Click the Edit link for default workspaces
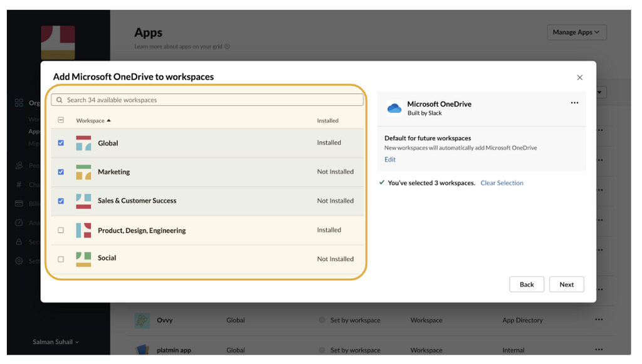Viewport: 642px width, 364px height. (x=390, y=160)
